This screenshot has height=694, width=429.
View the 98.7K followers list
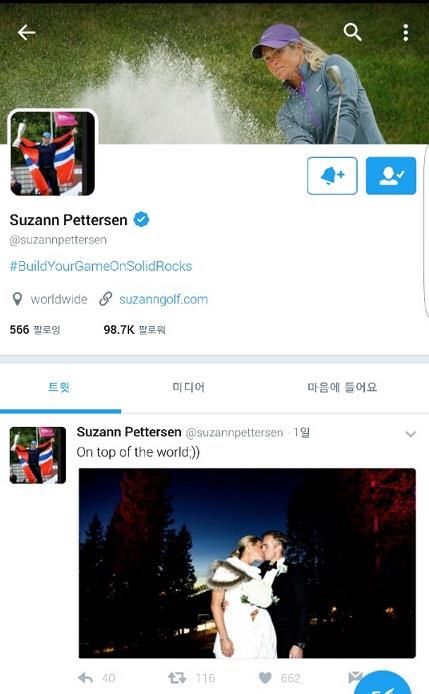click(x=135, y=330)
